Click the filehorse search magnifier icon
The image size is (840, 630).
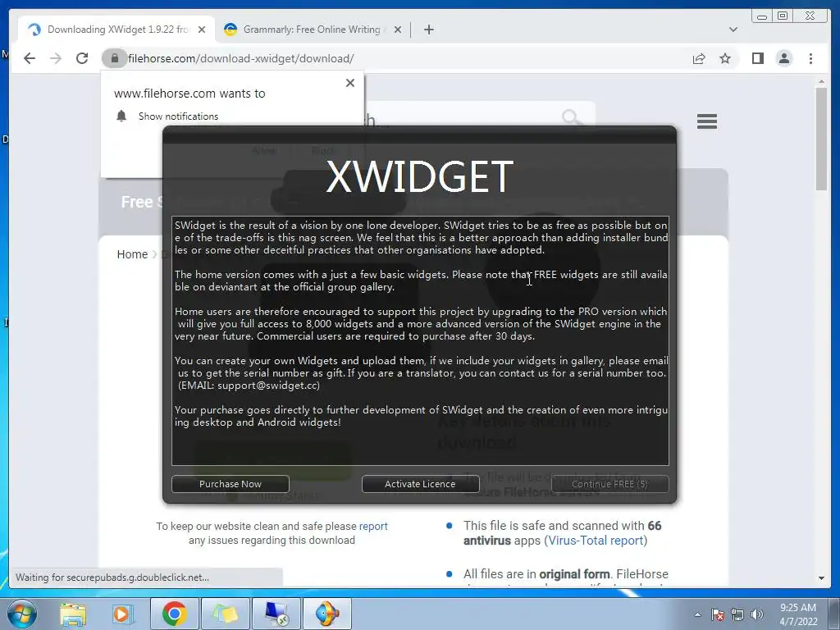(x=572, y=116)
